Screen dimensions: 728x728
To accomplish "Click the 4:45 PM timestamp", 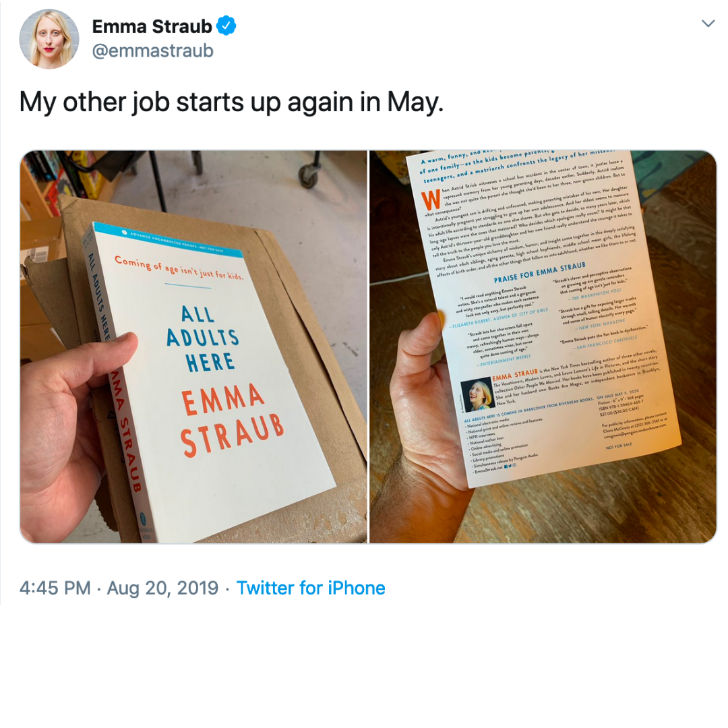I will coord(55,588).
